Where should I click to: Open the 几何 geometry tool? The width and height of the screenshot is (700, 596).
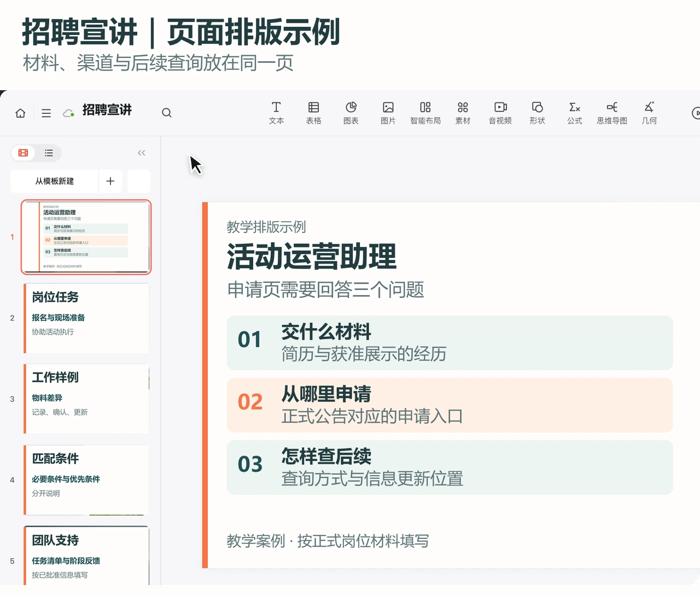pos(649,113)
